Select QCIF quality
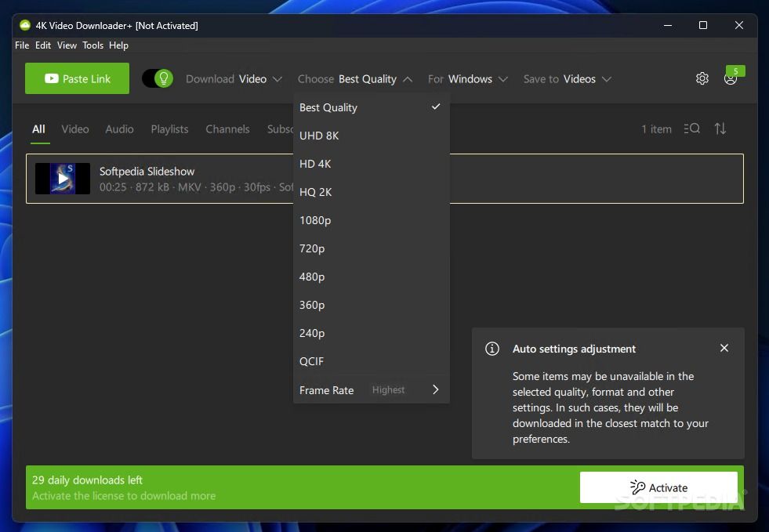 372,361
